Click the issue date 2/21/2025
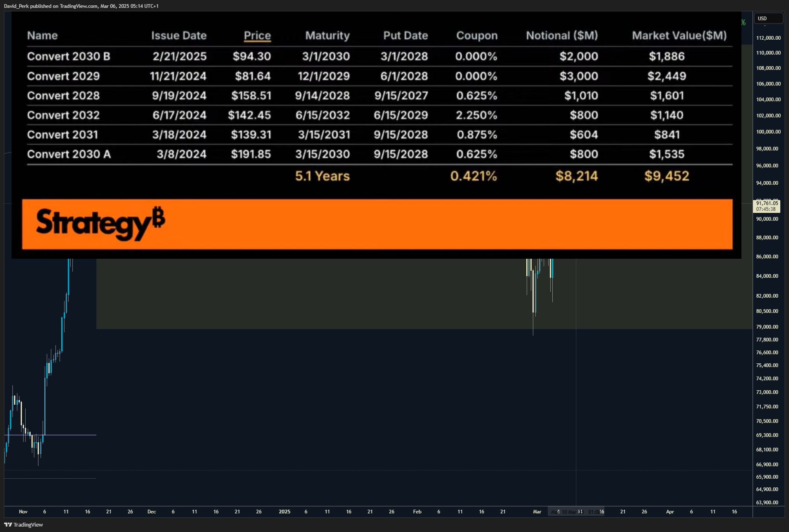Image resolution: width=789 pixels, height=532 pixels. 180,56
